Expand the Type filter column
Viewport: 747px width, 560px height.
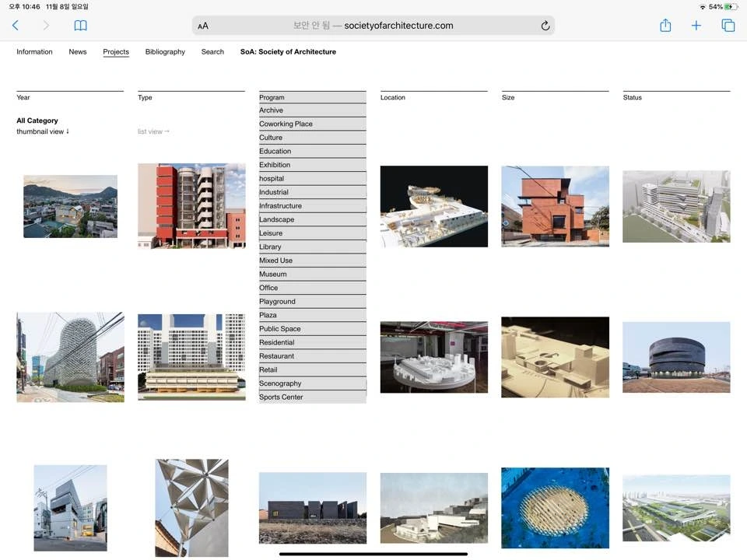[x=191, y=97]
